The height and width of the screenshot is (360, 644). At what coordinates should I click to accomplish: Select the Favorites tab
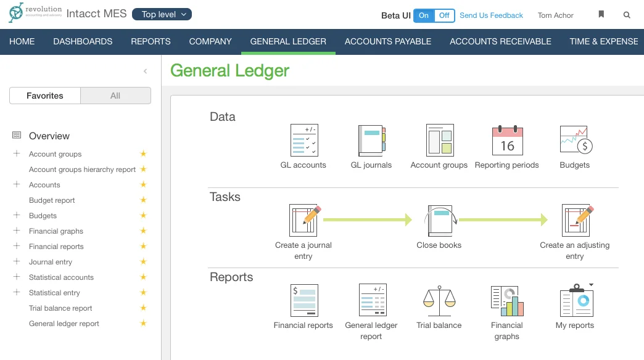pos(45,96)
